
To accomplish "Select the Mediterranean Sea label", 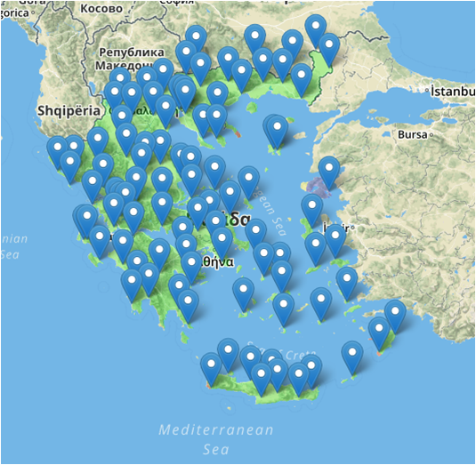I will coord(216,439).
